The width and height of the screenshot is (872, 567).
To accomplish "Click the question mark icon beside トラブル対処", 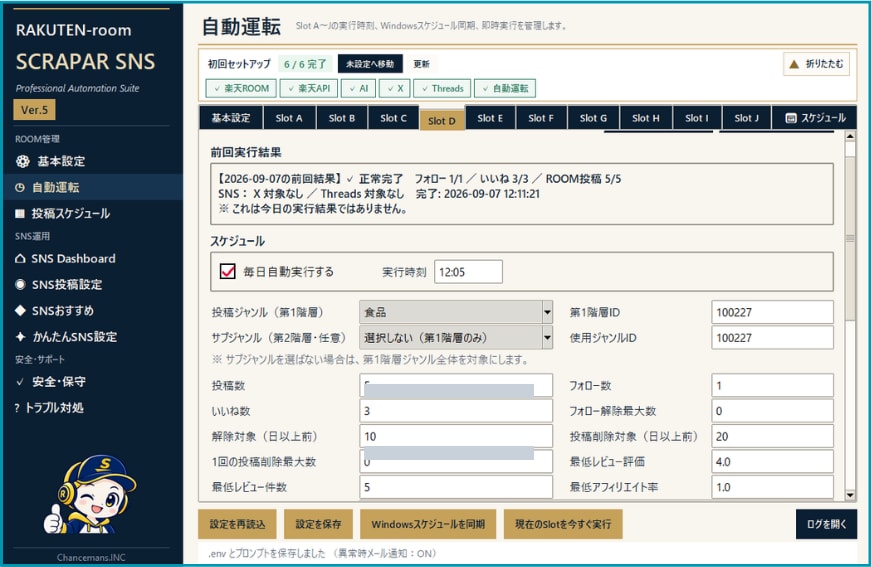I will 17,408.
